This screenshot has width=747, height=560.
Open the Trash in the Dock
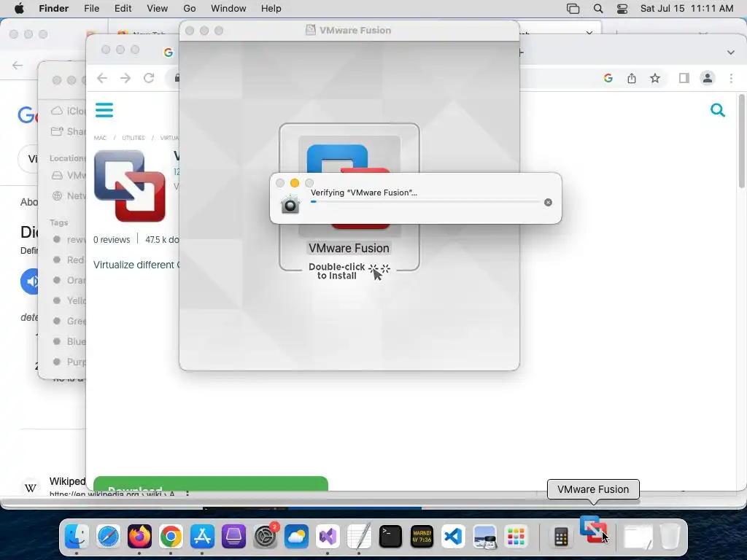[x=670, y=537]
